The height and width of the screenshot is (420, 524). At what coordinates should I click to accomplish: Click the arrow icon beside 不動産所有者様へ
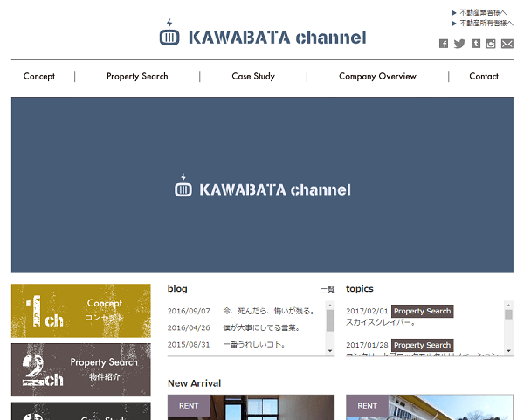coord(454,24)
